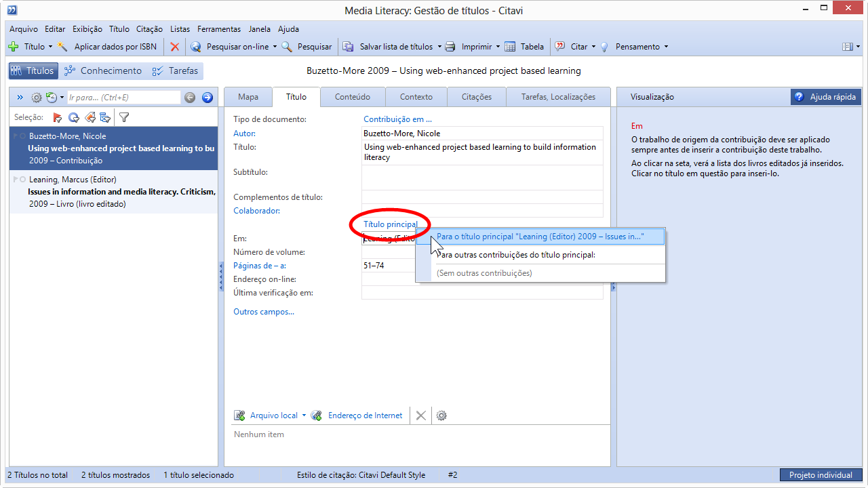The width and height of the screenshot is (868, 488).
Task: Click the Endereço de Internet link
Action: [x=365, y=415]
